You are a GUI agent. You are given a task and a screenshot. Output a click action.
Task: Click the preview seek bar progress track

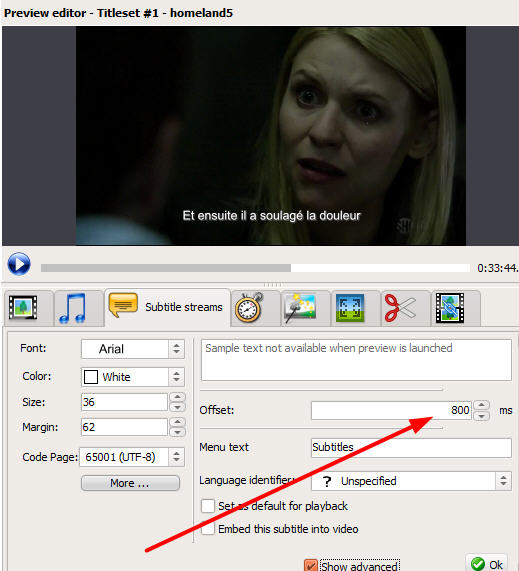coord(255,268)
